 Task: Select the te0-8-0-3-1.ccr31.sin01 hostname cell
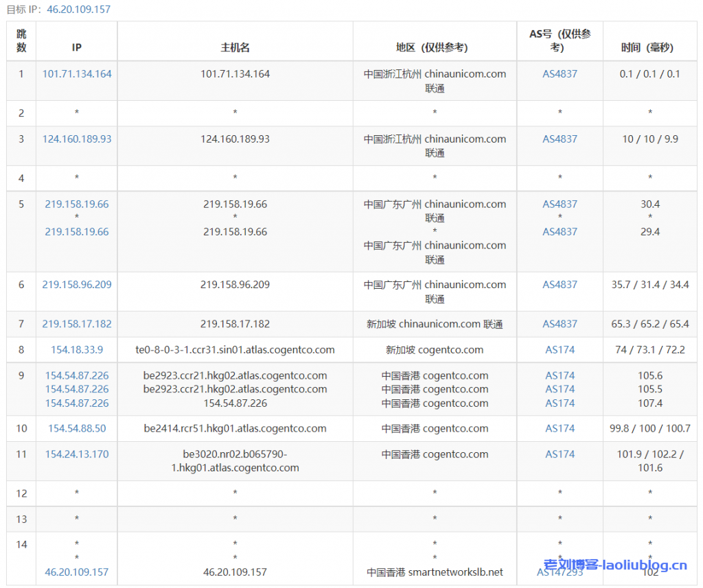[x=235, y=350]
